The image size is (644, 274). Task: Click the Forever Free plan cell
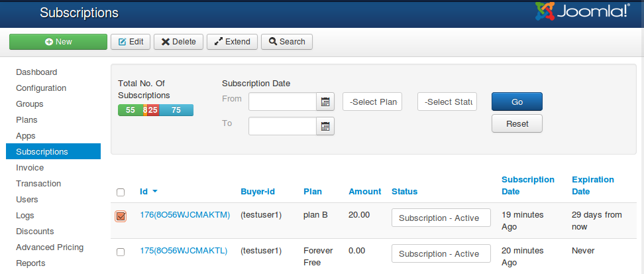pyautogui.click(x=318, y=256)
